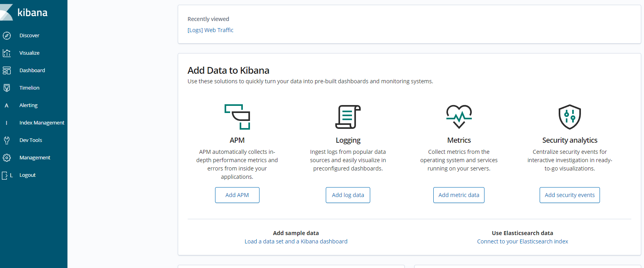Open the Dashboard sidebar item

click(32, 71)
